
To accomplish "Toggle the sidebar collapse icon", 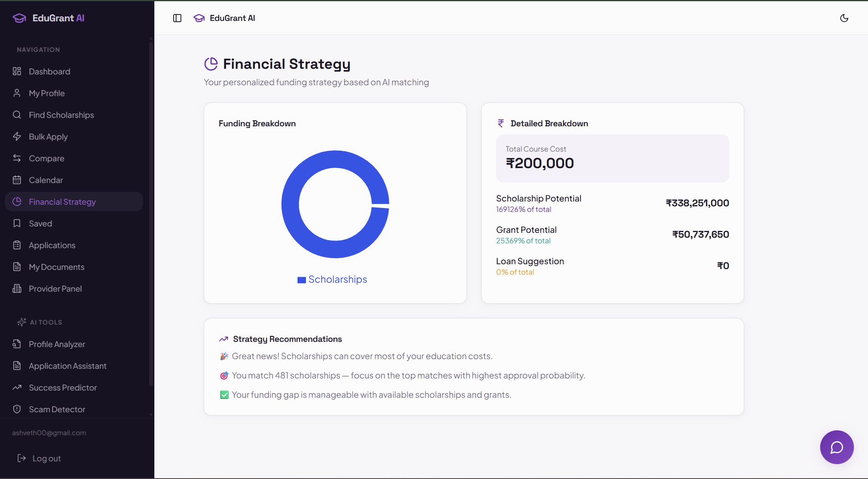I will click(x=177, y=18).
